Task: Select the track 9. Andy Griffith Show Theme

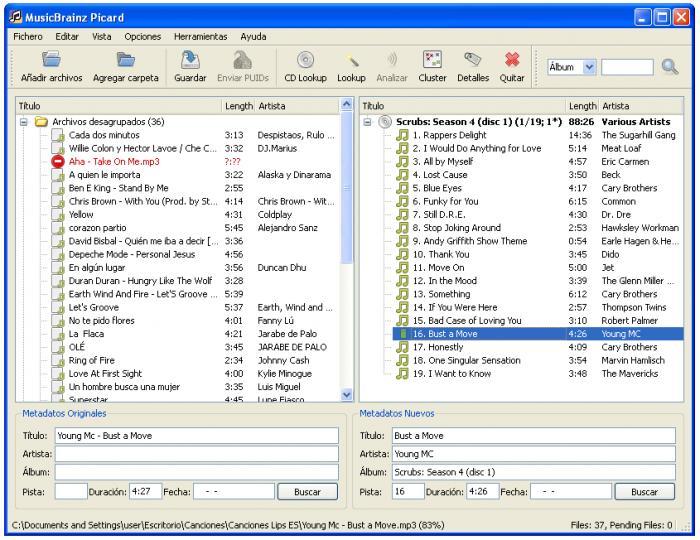Action: coord(538,241)
